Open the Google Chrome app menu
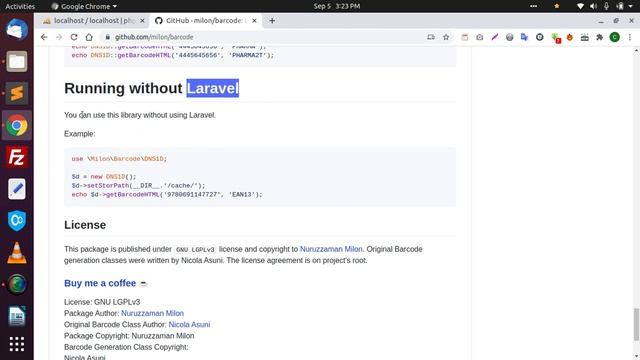Screen dimensions: 640x360 click(x=84, y=6)
